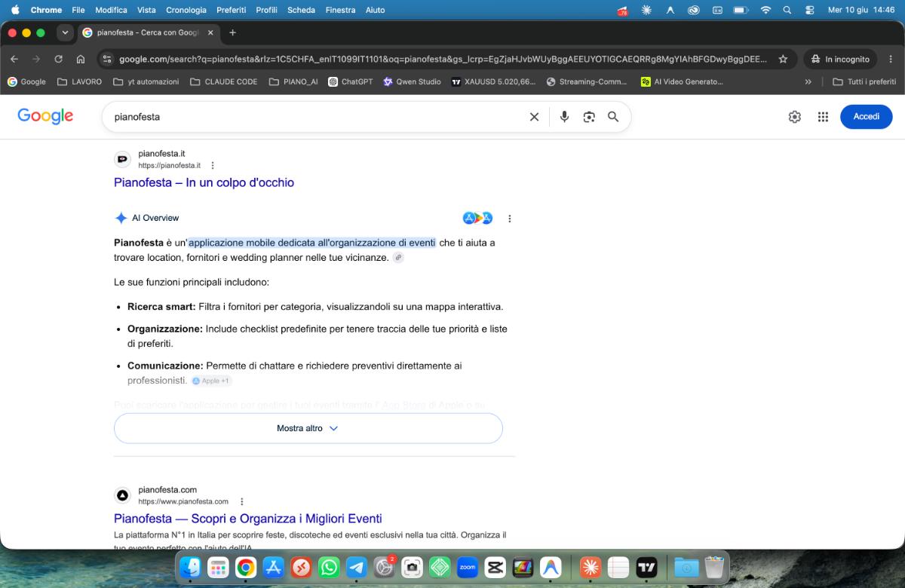Click the link chip after 'nelle tue vicinanze'

pos(398,257)
